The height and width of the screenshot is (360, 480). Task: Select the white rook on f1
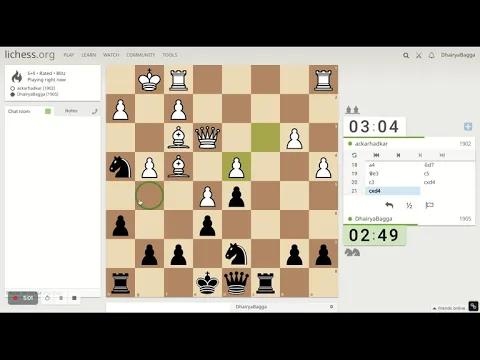coord(178,79)
